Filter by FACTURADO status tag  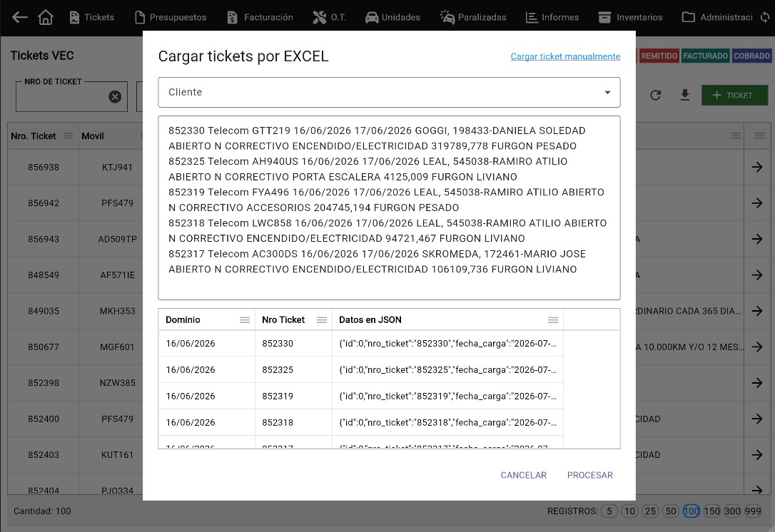(x=705, y=56)
